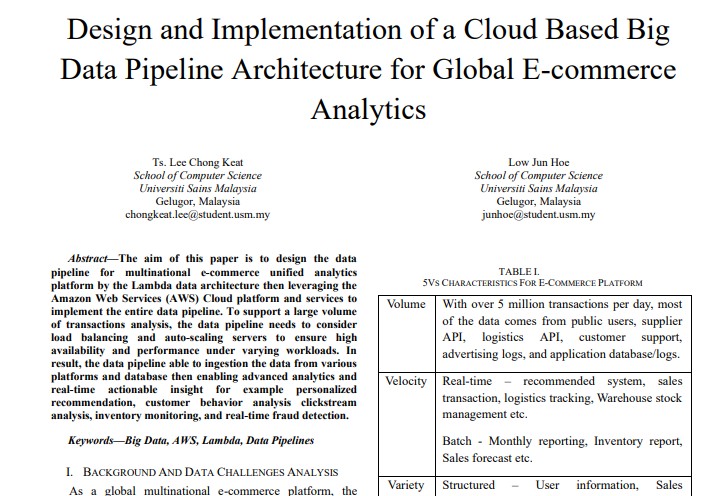Click right author's School of Computer Science
The width and height of the screenshot is (726, 496).
(538, 176)
